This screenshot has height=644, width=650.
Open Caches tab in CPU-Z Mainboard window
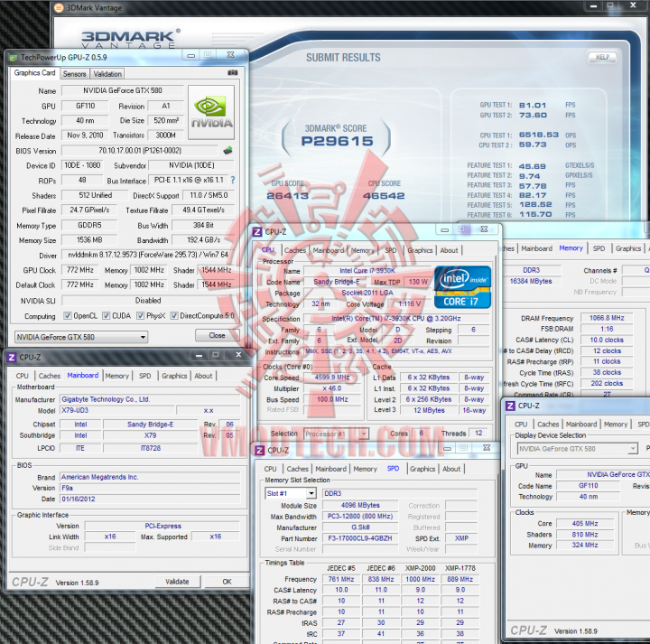pos(50,376)
